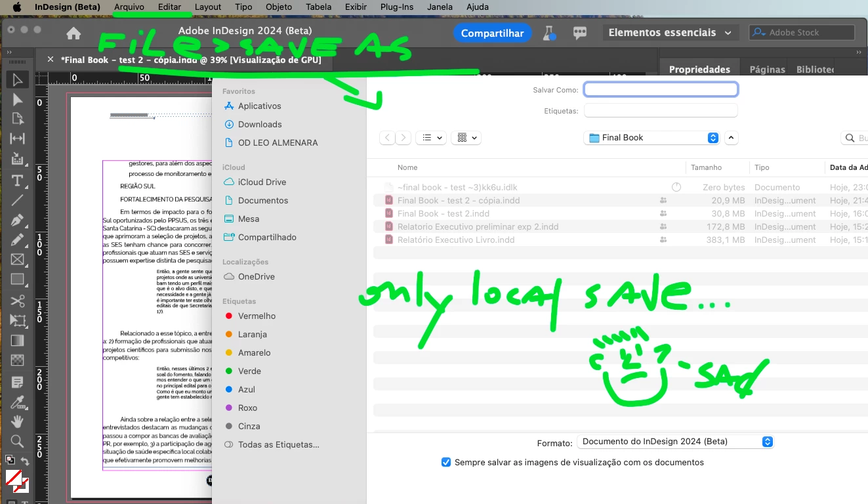Select the Hand tool
This screenshot has width=868, height=504.
coord(17,421)
